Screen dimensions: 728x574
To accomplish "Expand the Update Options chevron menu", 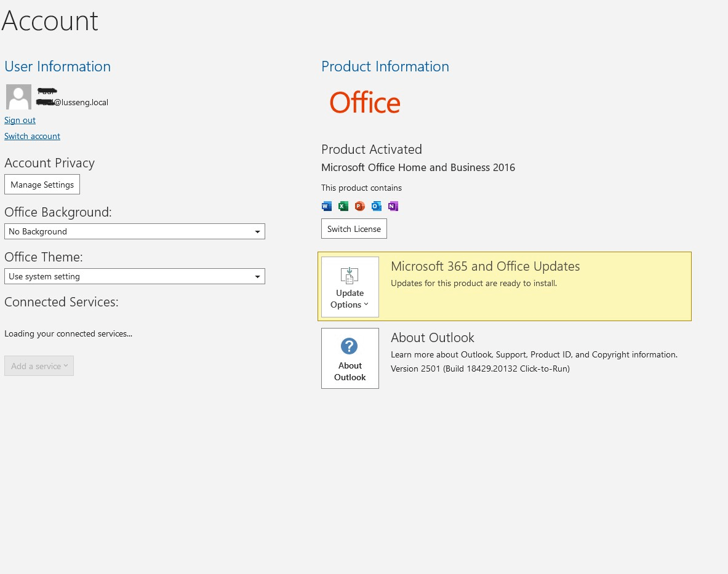I will [x=366, y=305].
